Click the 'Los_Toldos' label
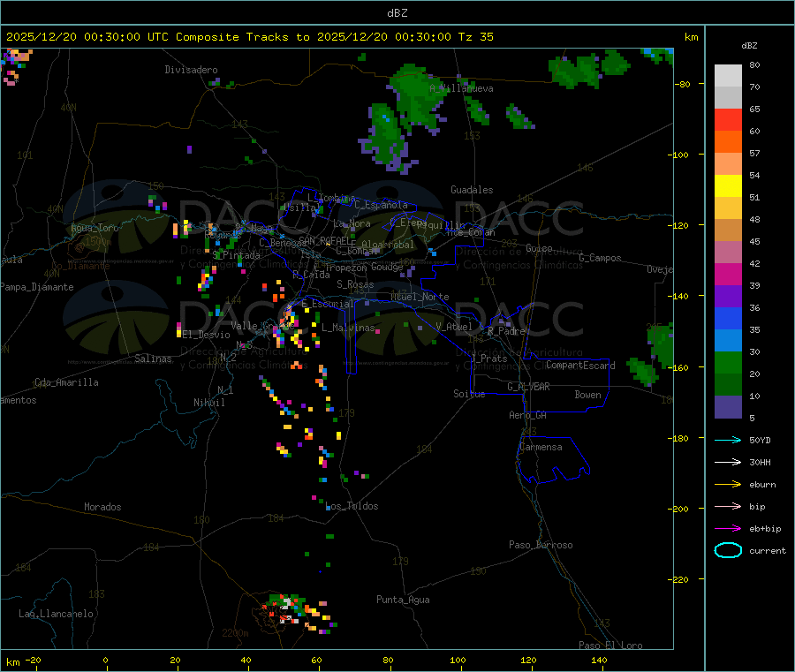 coord(352,506)
